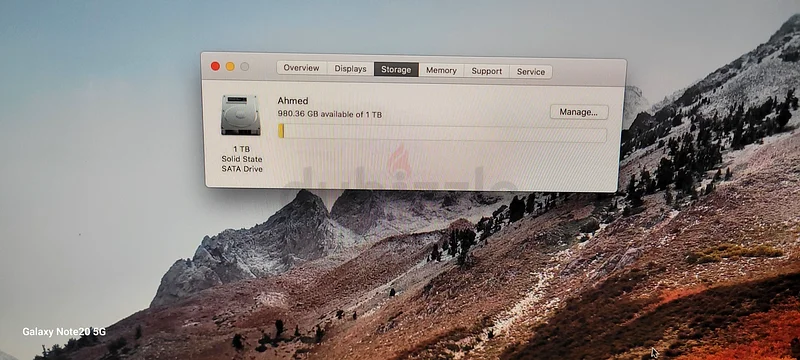This screenshot has height=360, width=800.
Task: Open the Service tab
Action: (531, 72)
